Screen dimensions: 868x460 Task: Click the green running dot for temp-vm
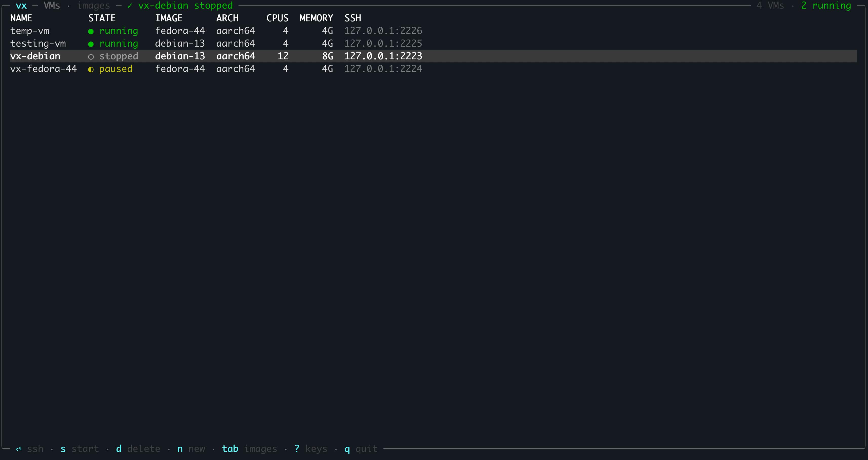[91, 31]
